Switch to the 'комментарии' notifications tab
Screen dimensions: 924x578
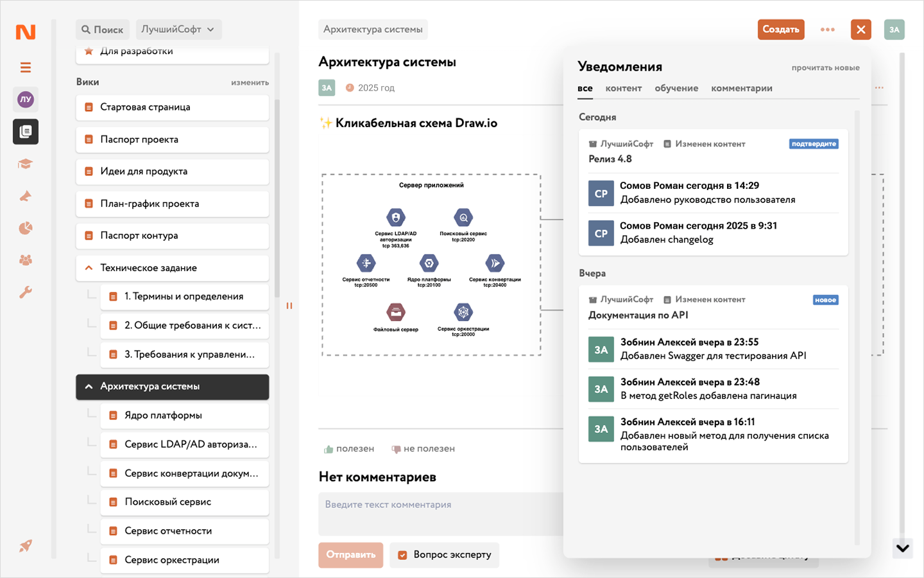pos(741,89)
